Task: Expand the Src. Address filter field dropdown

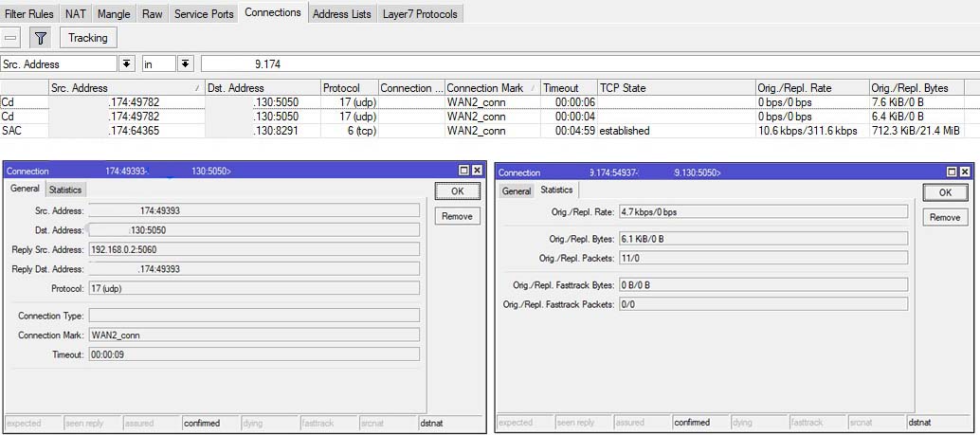Action: click(x=127, y=63)
